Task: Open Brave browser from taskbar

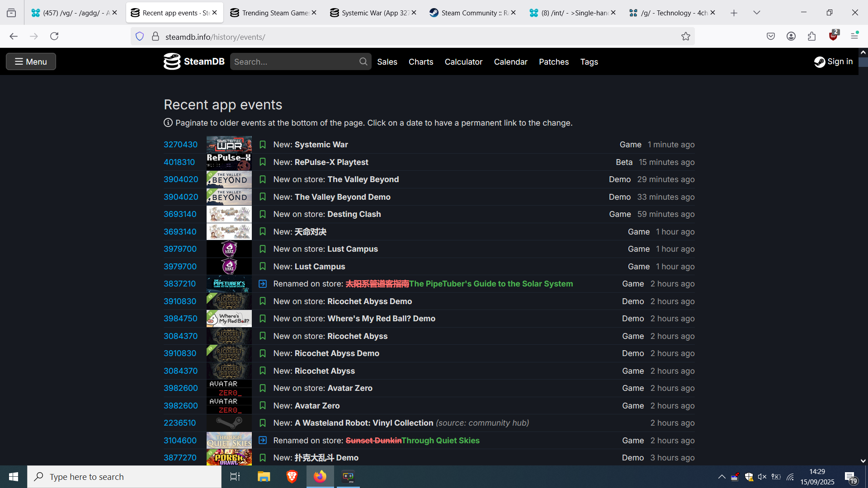Action: coord(292,477)
